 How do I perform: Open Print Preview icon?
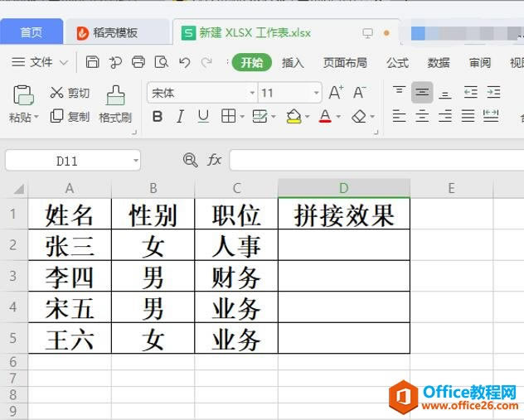coord(161,62)
